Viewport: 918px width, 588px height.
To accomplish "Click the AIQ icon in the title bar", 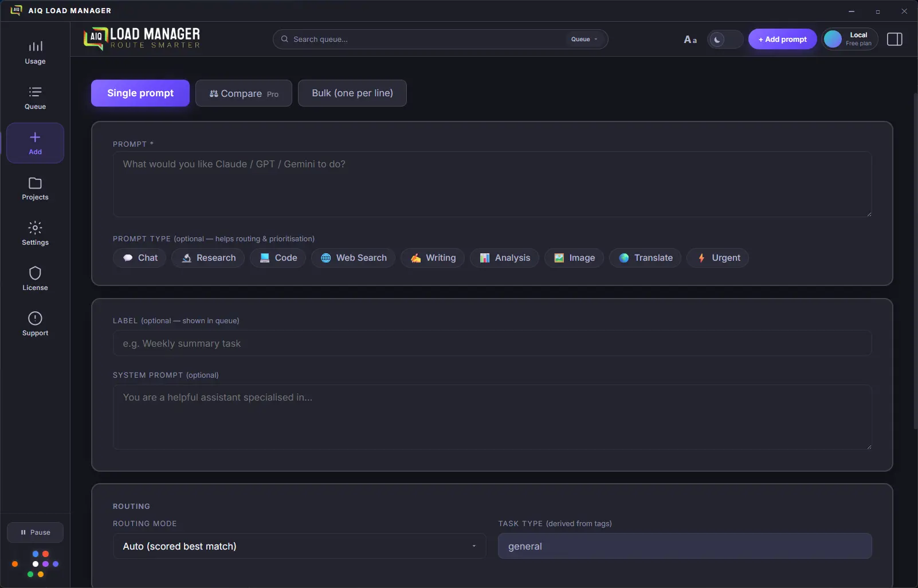I will coord(16,10).
